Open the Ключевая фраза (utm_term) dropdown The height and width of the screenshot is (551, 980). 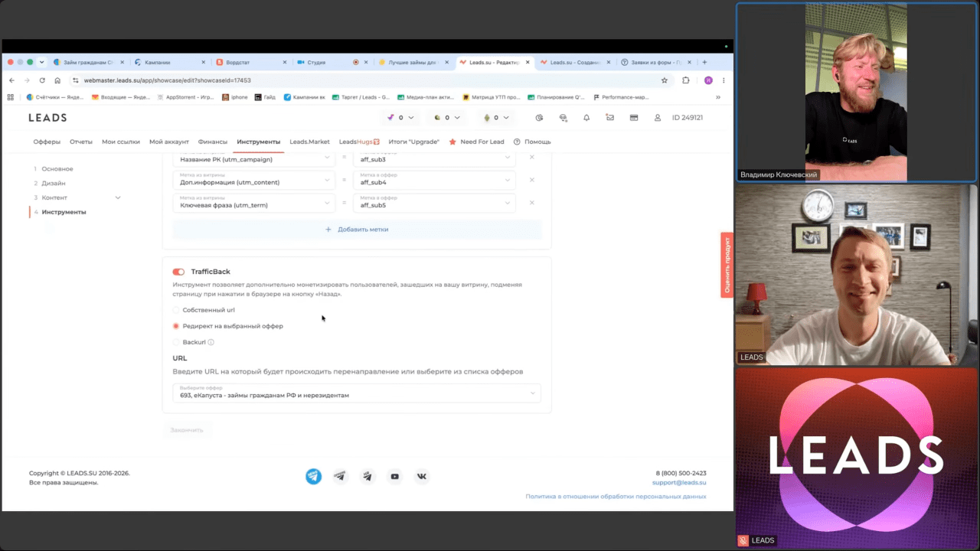coord(253,203)
